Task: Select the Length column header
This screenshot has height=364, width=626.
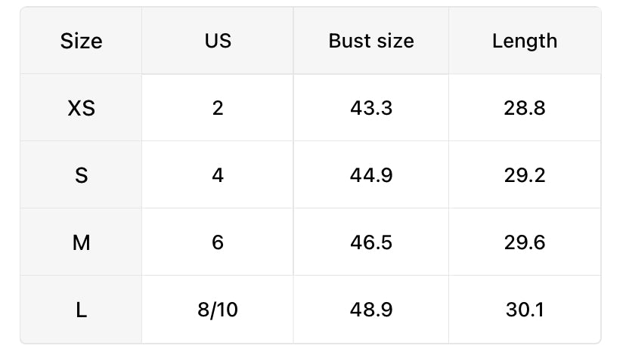Action: pyautogui.click(x=525, y=41)
